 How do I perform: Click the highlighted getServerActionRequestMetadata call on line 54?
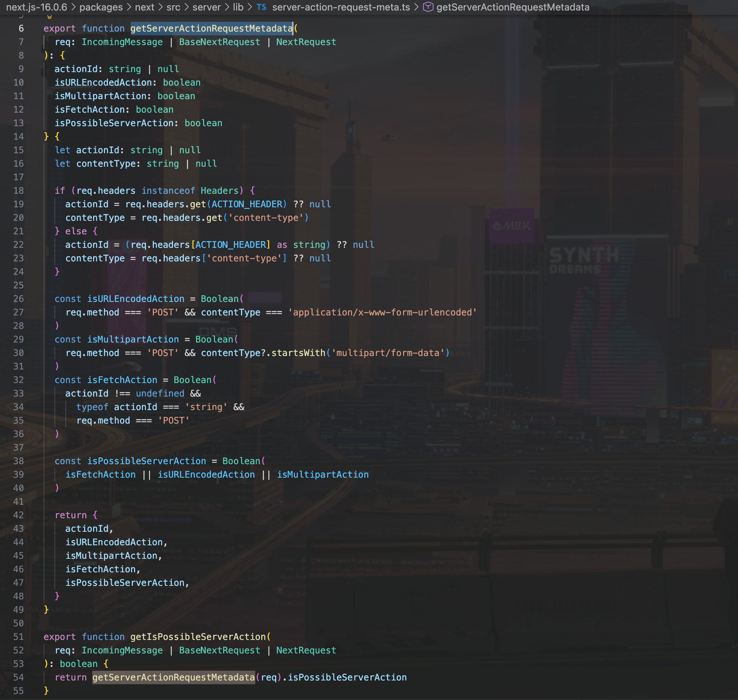click(173, 677)
